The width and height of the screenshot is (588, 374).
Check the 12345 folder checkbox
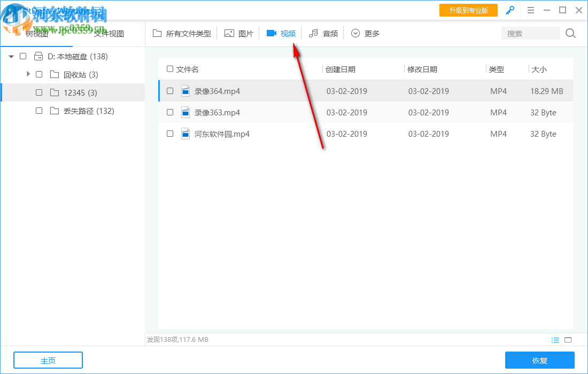[38, 92]
